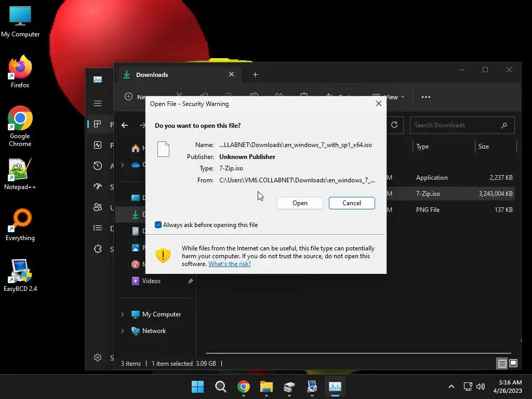Switch to large thumbnails view button
Screen dimensions: 532x399
tap(513, 363)
